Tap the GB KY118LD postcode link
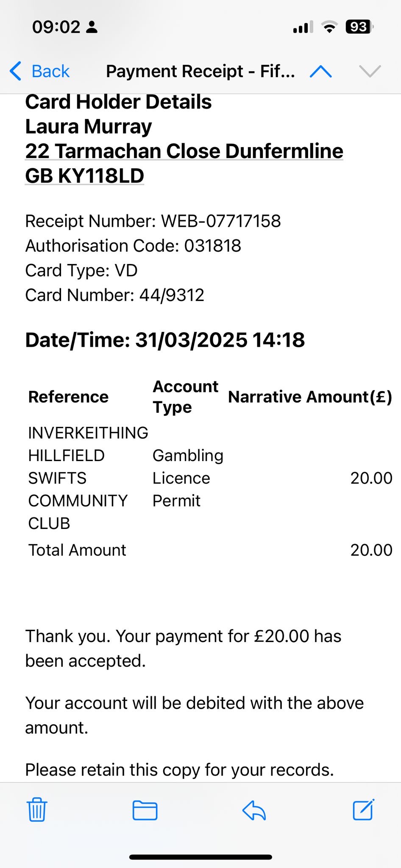401x868 pixels. pyautogui.click(x=85, y=176)
